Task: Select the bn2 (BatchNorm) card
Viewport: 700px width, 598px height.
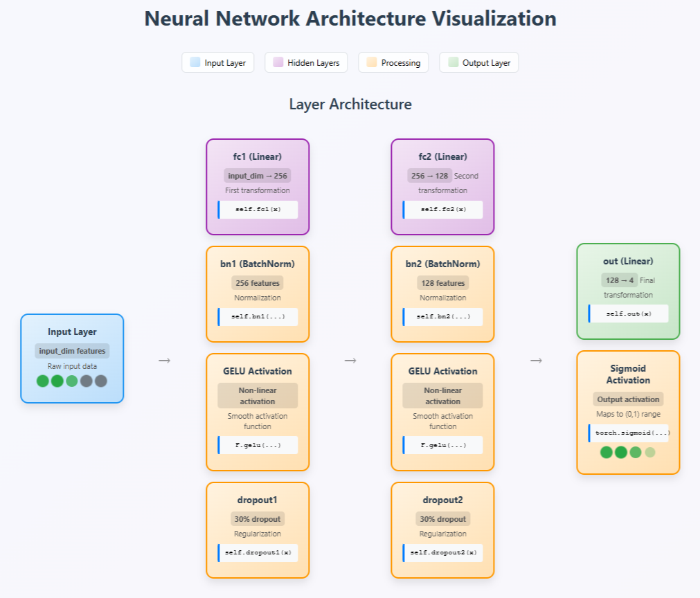Action: coord(443,294)
